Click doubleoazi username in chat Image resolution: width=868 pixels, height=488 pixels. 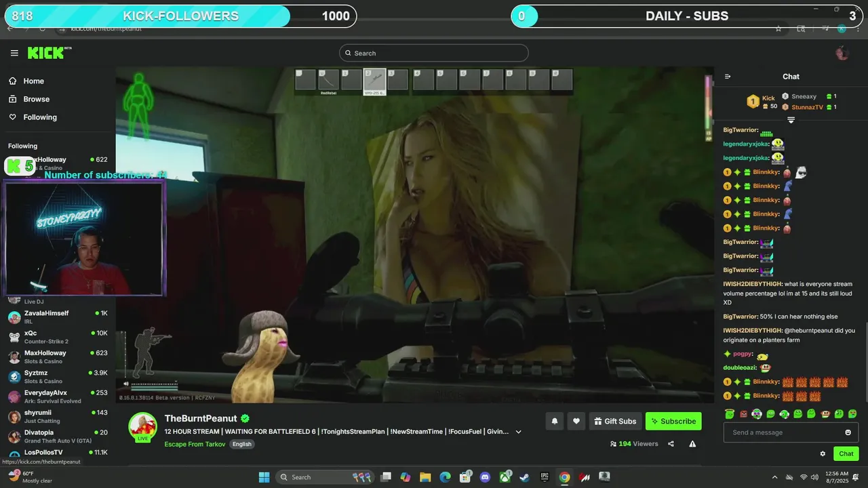tap(739, 368)
